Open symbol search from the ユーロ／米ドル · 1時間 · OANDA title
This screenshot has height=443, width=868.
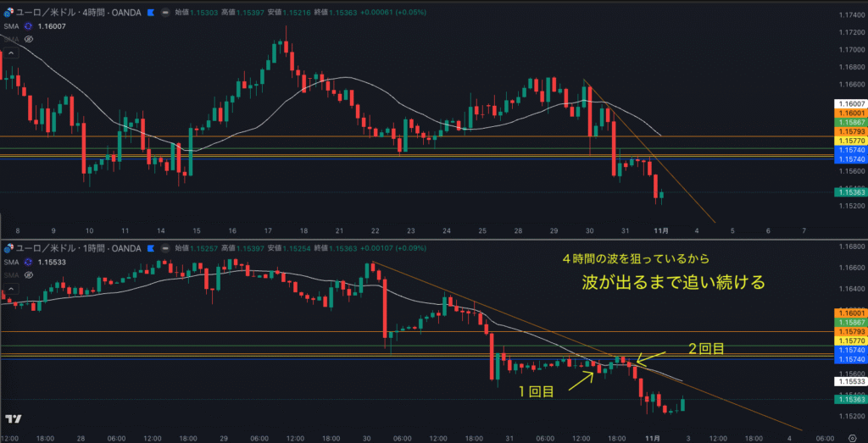pos(78,248)
